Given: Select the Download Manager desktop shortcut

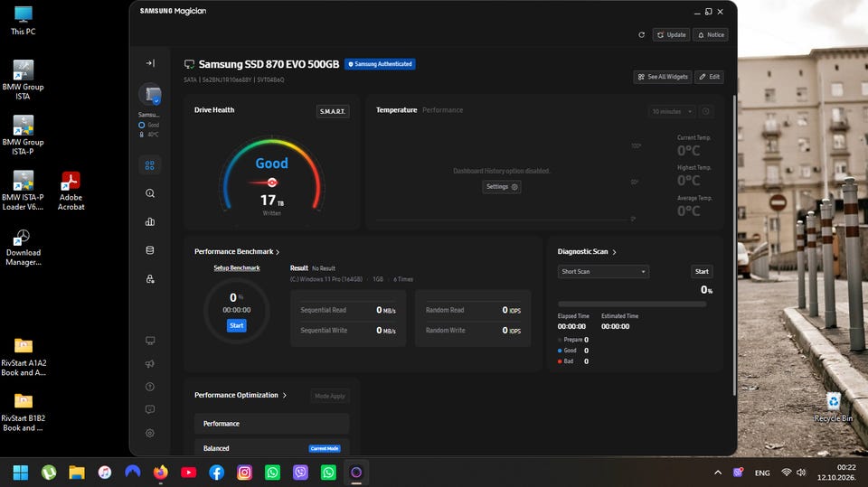Looking at the screenshot, I should (x=23, y=248).
